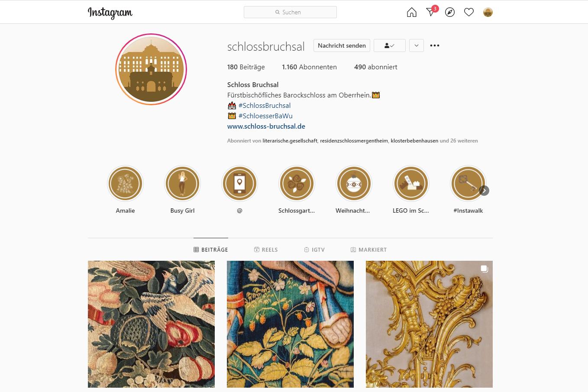This screenshot has width=588, height=392.
Task: Go to the Instagram home feed icon
Action: pyautogui.click(x=411, y=12)
